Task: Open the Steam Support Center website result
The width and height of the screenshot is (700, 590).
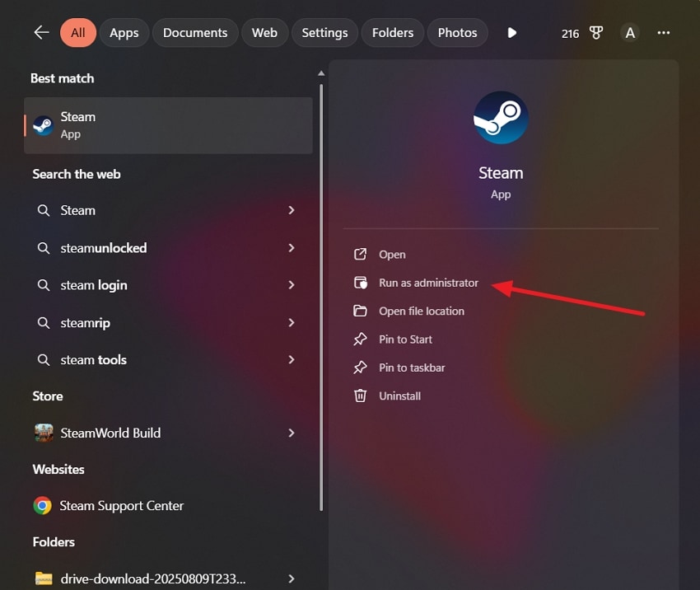Action: click(x=120, y=506)
